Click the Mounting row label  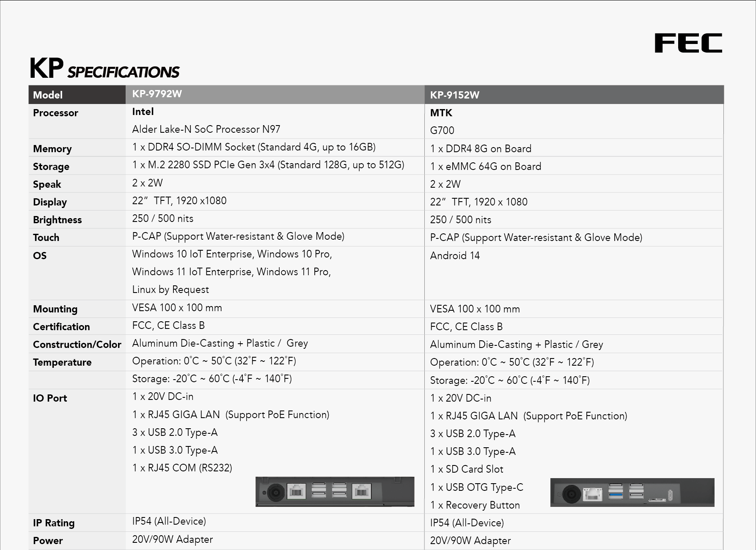pos(55,309)
